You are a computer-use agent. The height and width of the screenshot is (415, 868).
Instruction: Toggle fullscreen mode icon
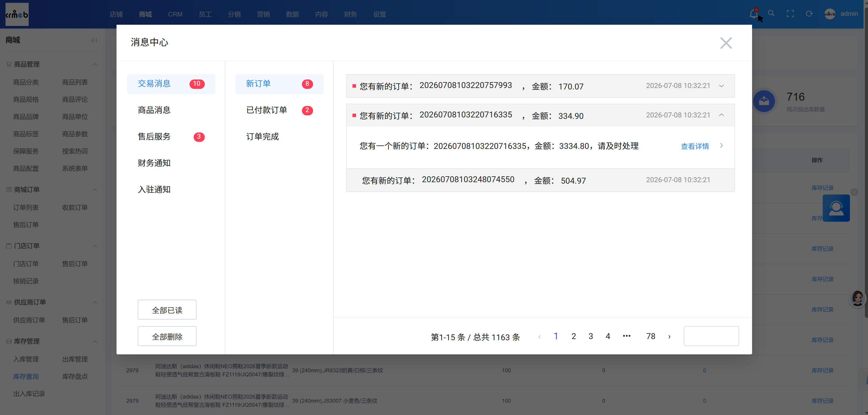[x=790, y=14]
